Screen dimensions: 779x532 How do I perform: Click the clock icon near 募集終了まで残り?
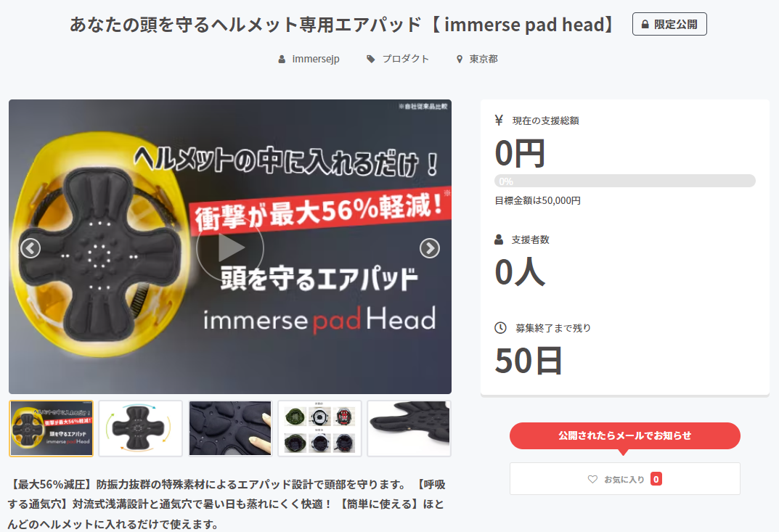pyautogui.click(x=500, y=328)
